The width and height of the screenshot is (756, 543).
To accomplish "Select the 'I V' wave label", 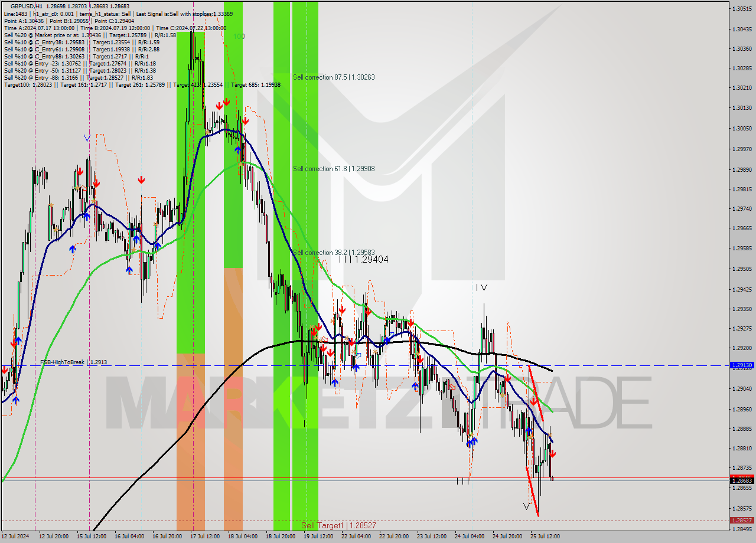I will coord(482,287).
